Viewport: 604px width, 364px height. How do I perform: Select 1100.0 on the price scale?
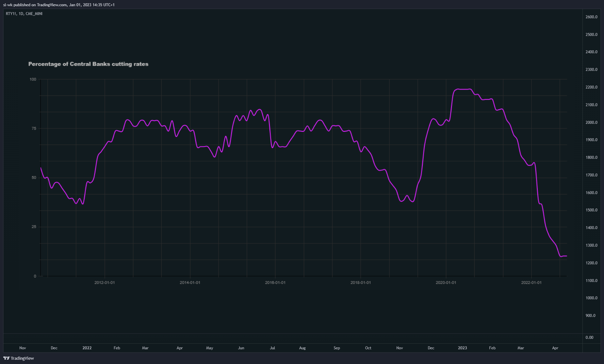click(592, 281)
